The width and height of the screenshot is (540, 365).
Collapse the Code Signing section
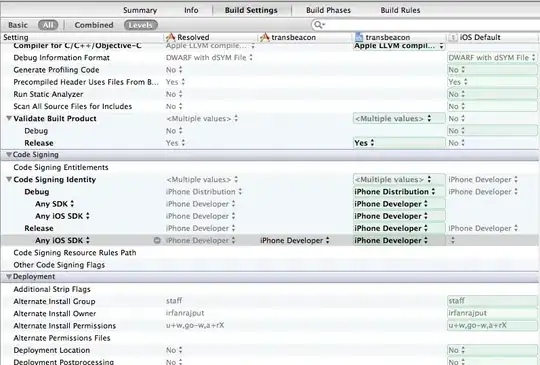[9, 155]
